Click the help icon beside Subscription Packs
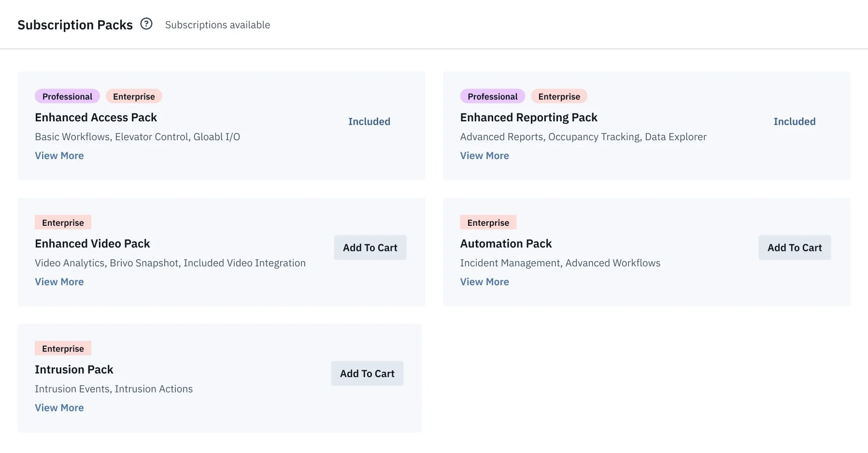Screen dimensions: 868x453 coord(146,24)
